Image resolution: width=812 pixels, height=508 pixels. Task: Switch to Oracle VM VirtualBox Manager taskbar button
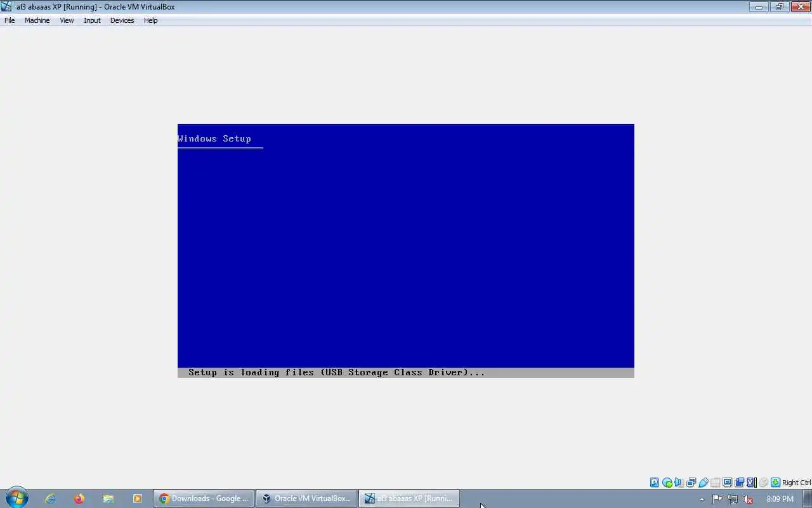click(306, 498)
